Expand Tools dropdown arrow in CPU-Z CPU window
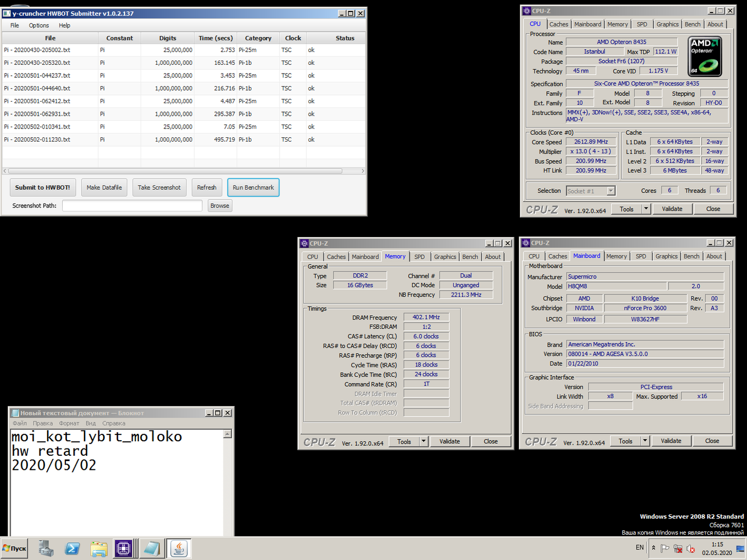 pos(646,209)
